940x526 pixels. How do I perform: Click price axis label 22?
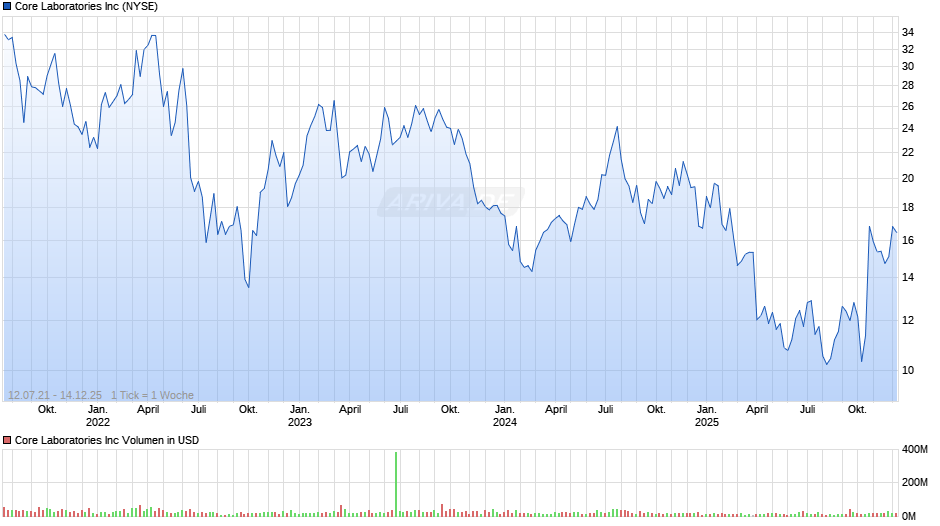coord(908,152)
